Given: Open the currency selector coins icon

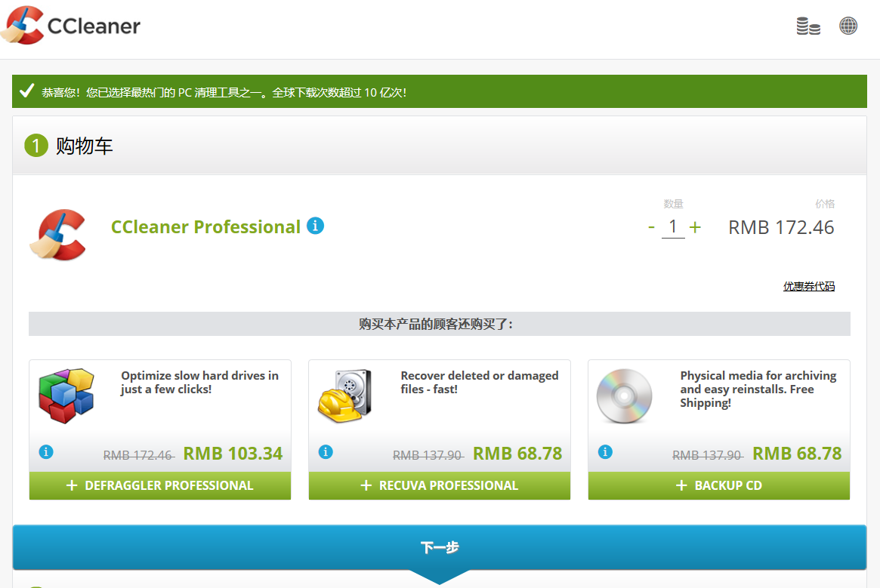Looking at the screenshot, I should (808, 26).
